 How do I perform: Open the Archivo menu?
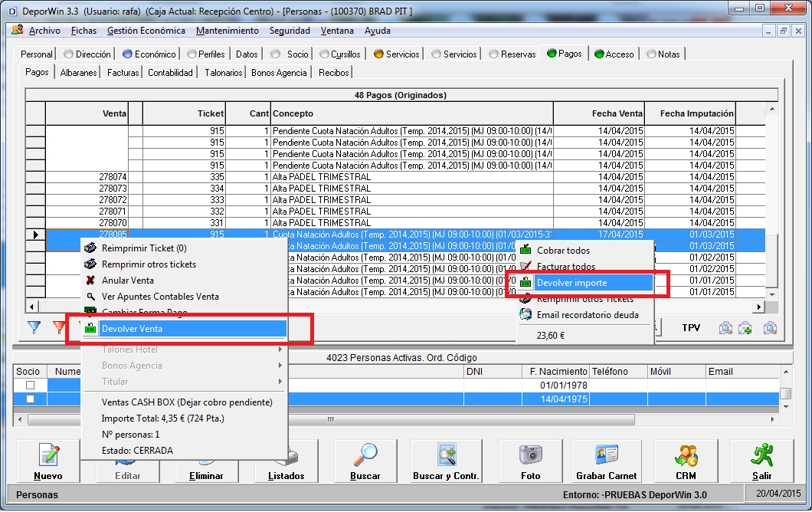[44, 31]
